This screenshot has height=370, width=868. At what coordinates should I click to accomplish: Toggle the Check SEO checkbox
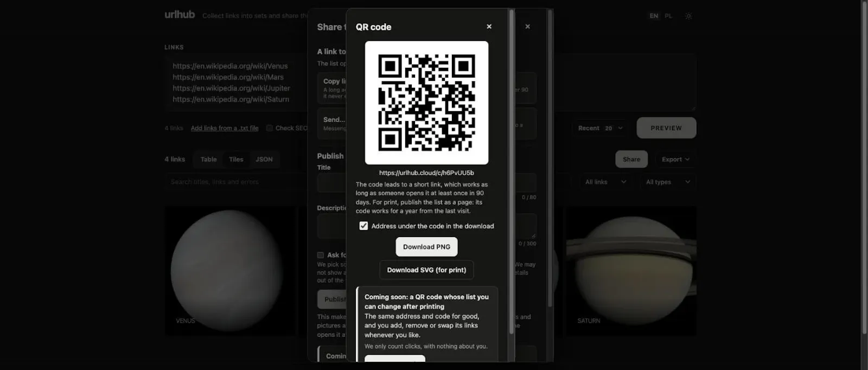(270, 128)
